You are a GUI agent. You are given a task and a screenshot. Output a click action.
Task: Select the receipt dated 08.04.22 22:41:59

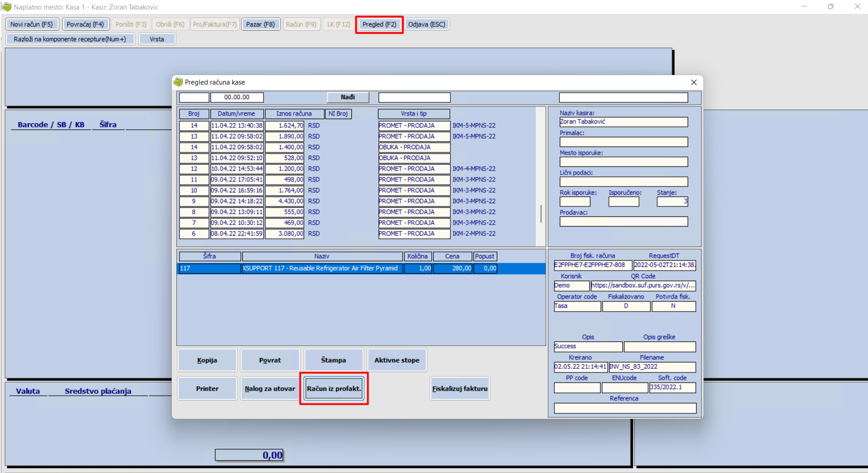tap(338, 234)
